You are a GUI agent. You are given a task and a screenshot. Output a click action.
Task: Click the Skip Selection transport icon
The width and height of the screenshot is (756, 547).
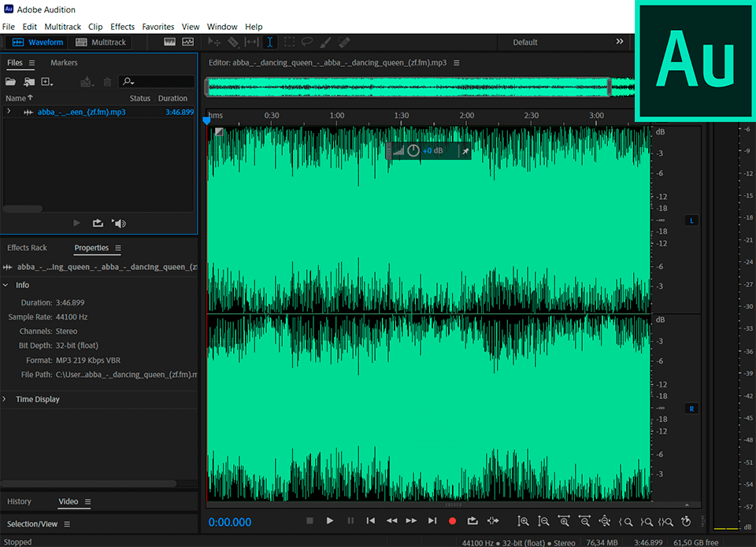point(493,521)
